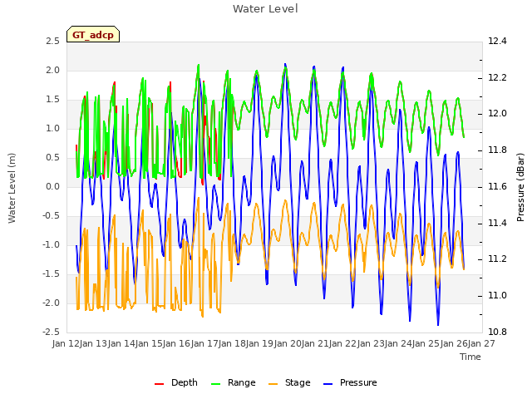The width and height of the screenshot is (532, 399).
Task: Click the 2.5 left axis tick label
Action: coord(52,41)
